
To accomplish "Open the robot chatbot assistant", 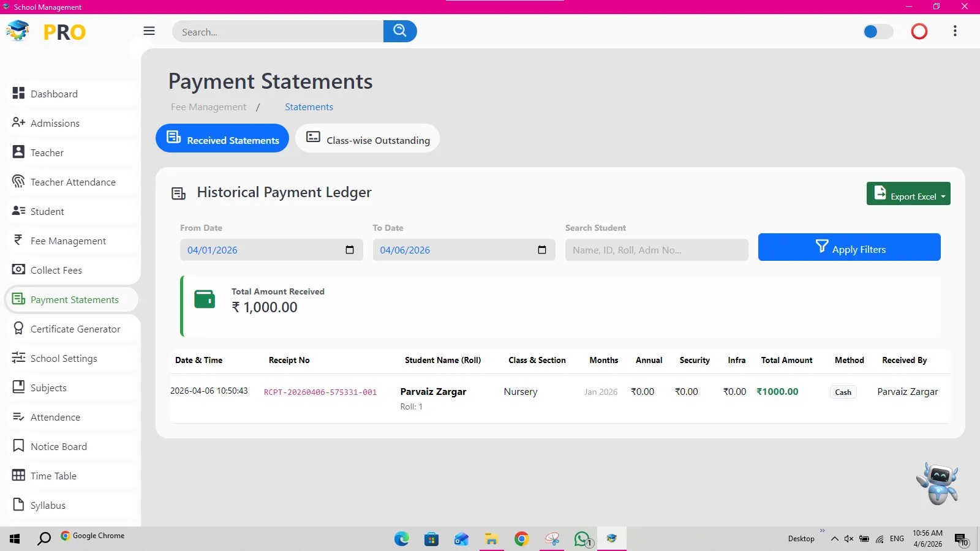I will (938, 483).
